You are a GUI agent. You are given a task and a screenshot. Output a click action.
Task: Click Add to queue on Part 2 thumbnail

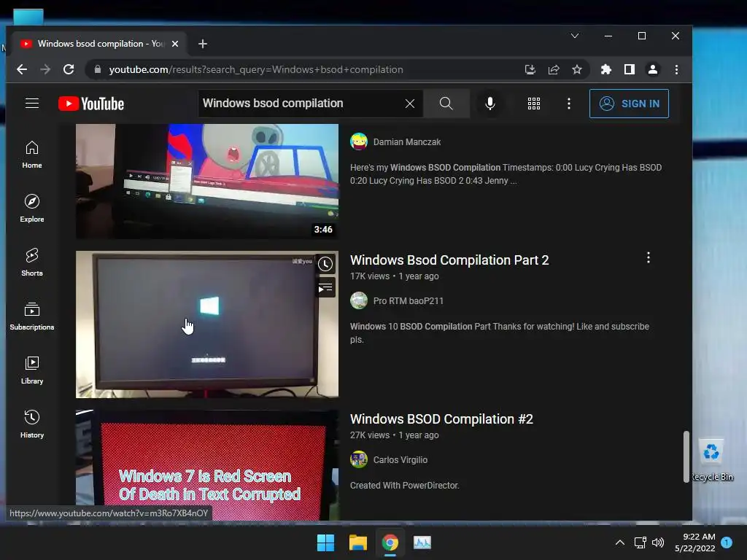[325, 288]
